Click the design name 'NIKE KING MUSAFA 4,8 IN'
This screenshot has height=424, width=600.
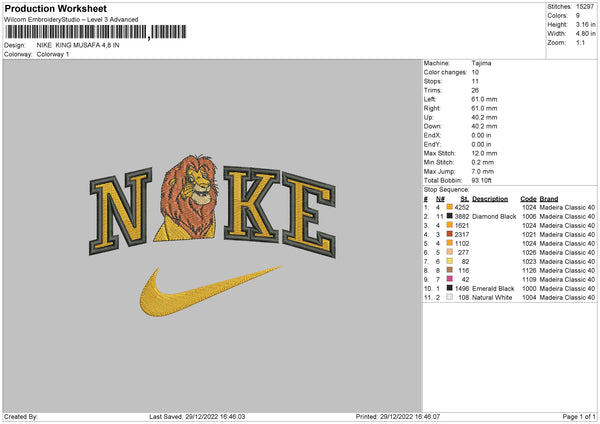pyautogui.click(x=78, y=45)
